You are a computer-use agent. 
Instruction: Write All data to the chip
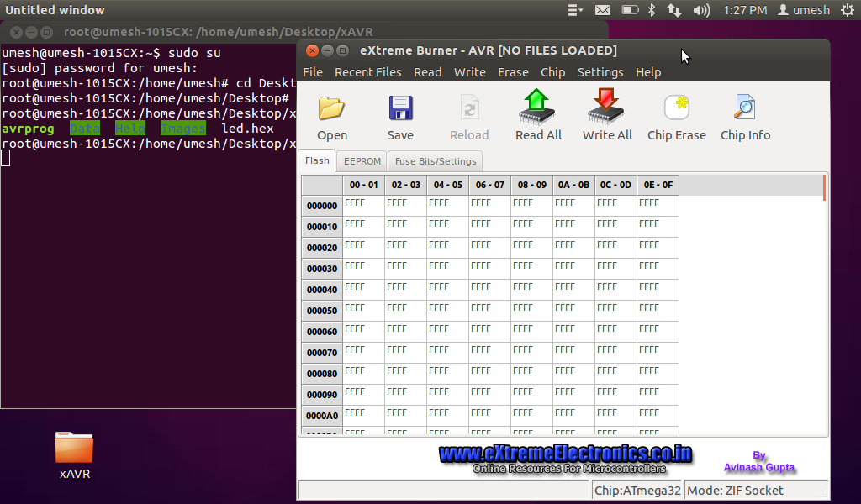pos(607,116)
